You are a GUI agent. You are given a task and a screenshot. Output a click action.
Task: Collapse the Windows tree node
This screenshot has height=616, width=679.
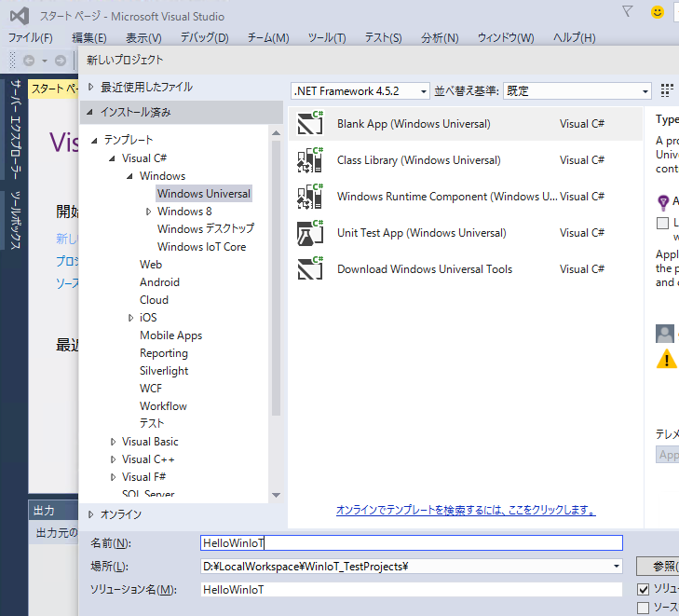(129, 176)
